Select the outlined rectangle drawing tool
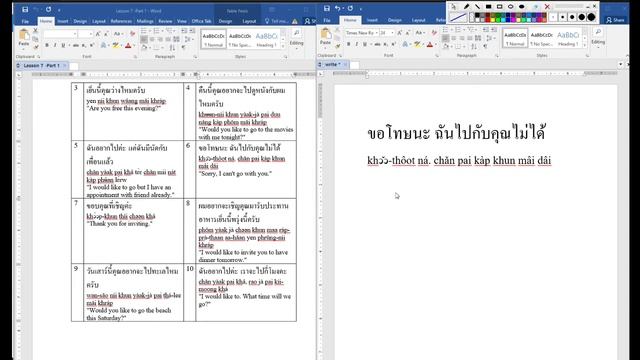 point(499,7)
